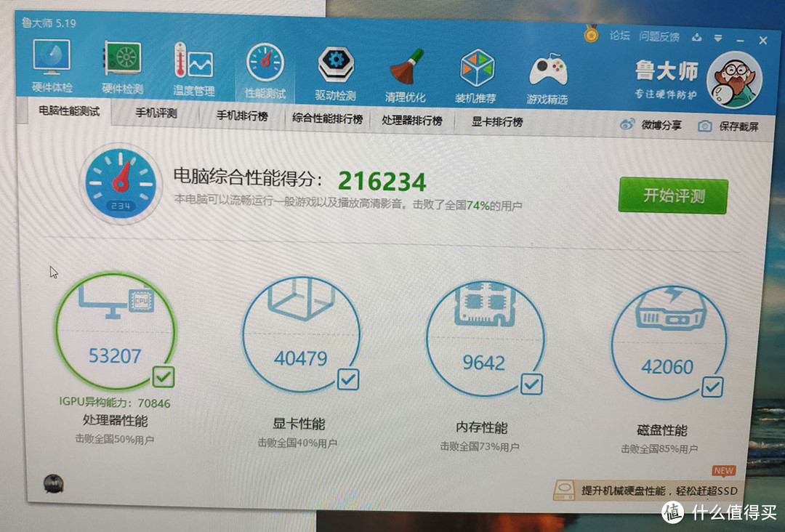The width and height of the screenshot is (785, 532).
Task: Click the 击败全国40%用户 text
Action: (x=297, y=443)
